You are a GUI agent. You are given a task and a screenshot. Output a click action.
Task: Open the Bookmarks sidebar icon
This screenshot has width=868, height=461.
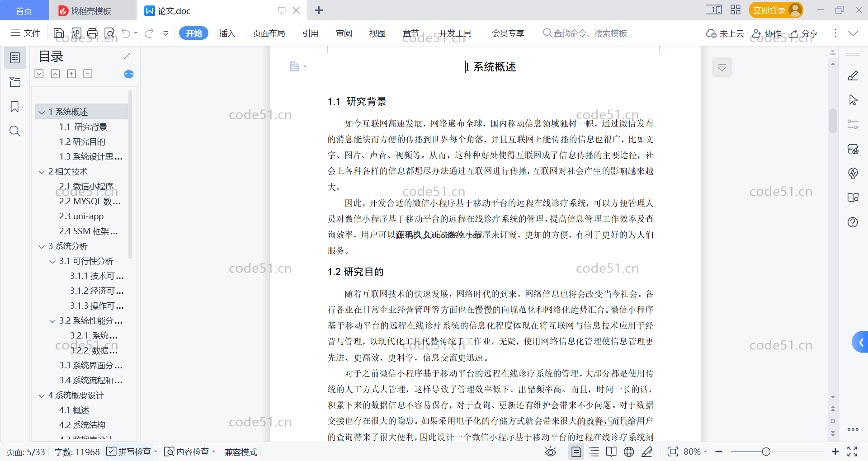click(x=15, y=107)
